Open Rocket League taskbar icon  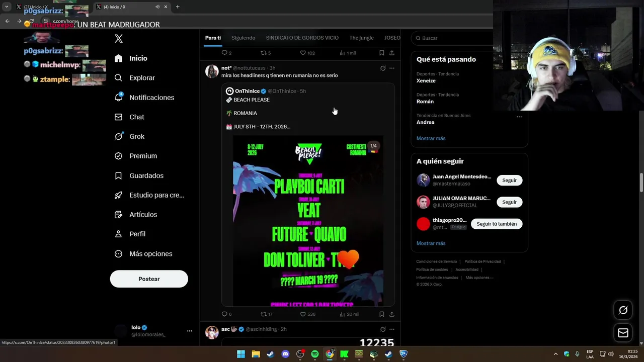coord(404,354)
